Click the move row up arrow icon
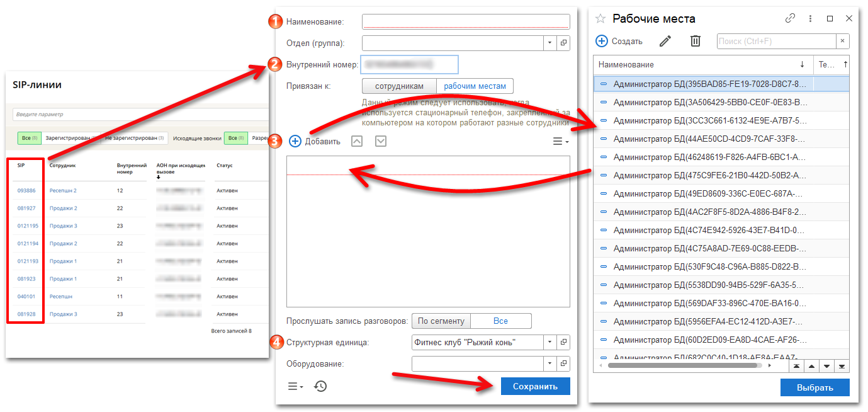868x412 pixels. [x=357, y=141]
